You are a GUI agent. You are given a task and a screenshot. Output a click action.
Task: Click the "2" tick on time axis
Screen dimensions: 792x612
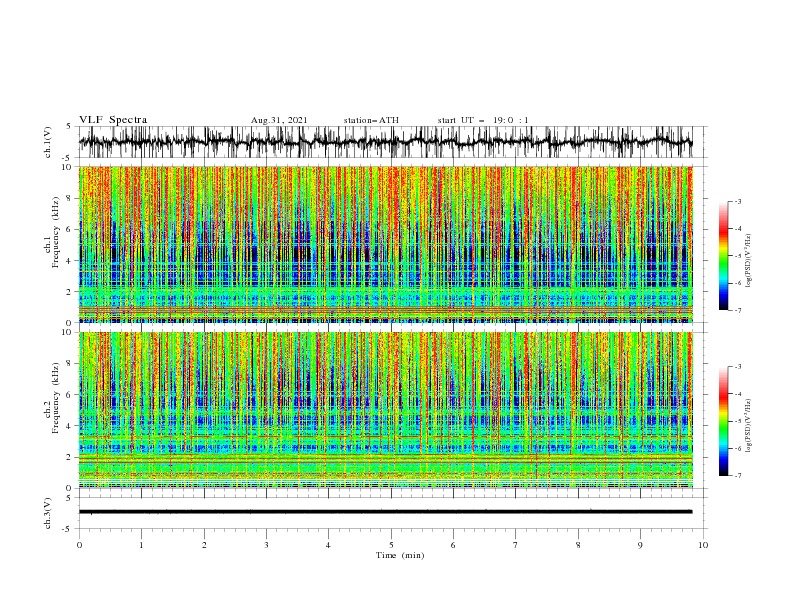pyautogui.click(x=204, y=545)
